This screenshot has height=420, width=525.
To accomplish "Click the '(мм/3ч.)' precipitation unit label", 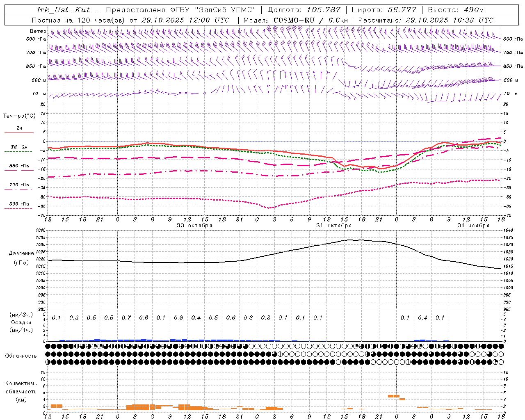I will click(22, 315).
